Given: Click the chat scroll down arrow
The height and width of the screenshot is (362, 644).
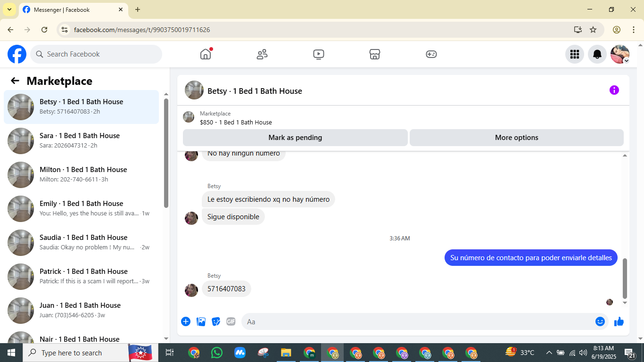Looking at the screenshot, I should (x=625, y=303).
